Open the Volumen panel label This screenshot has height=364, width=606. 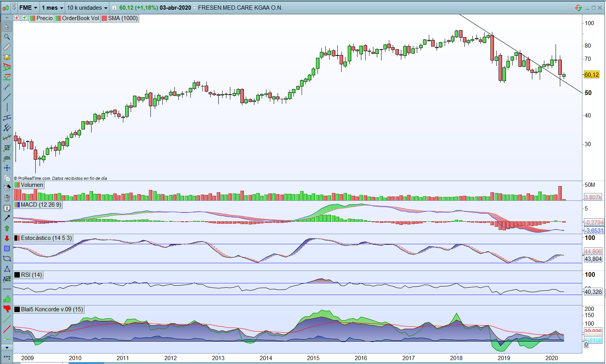point(29,185)
